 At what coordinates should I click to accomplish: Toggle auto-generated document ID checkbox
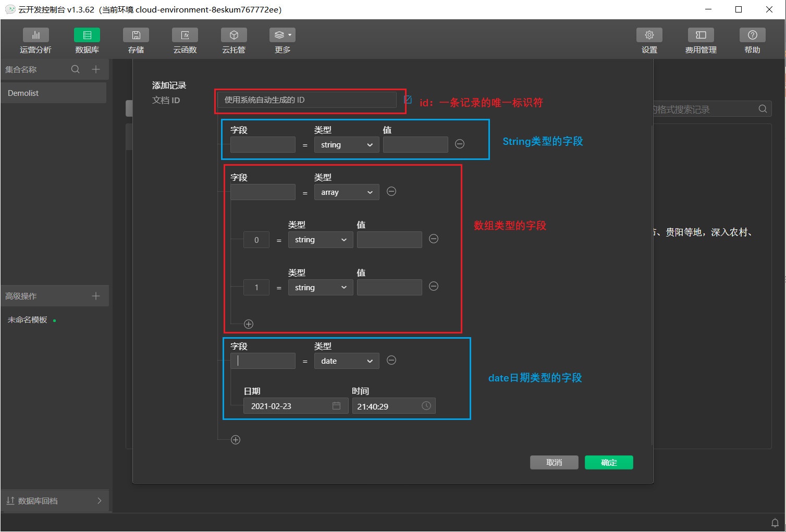point(408,99)
